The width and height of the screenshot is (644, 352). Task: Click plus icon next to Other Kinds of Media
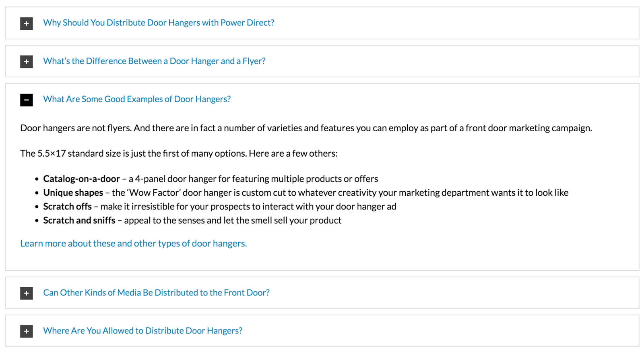pos(27,293)
